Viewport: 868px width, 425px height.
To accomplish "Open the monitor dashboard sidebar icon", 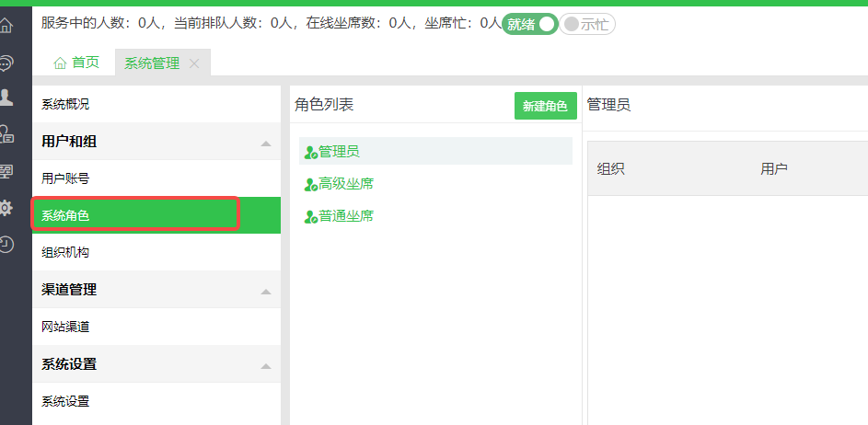I will point(6,171).
